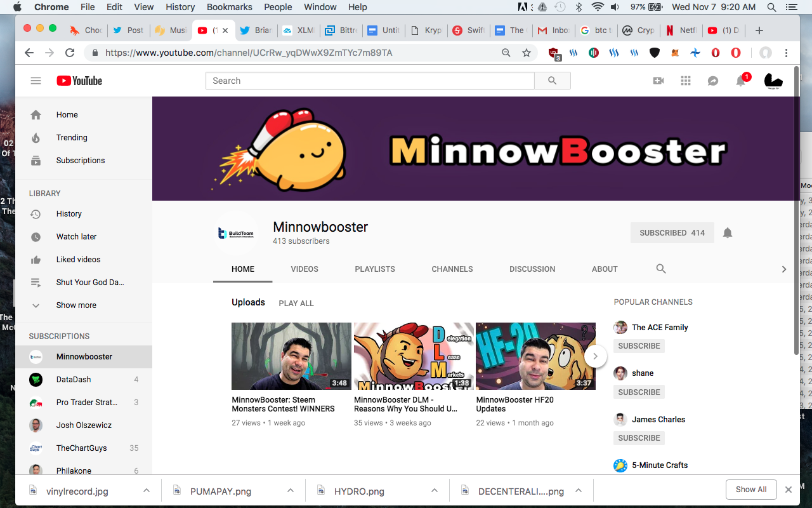Open the YouTube hamburger guide menu

[x=36, y=81]
